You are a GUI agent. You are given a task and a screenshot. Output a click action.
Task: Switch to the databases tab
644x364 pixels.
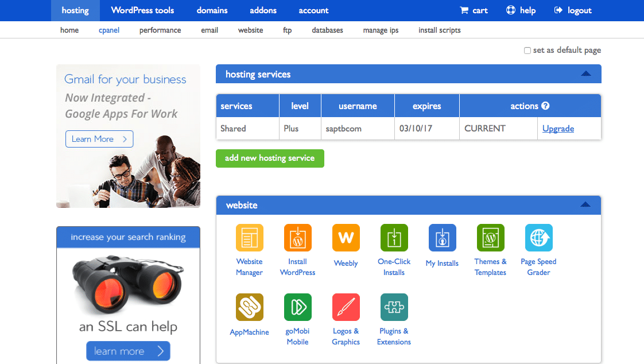coord(327,30)
